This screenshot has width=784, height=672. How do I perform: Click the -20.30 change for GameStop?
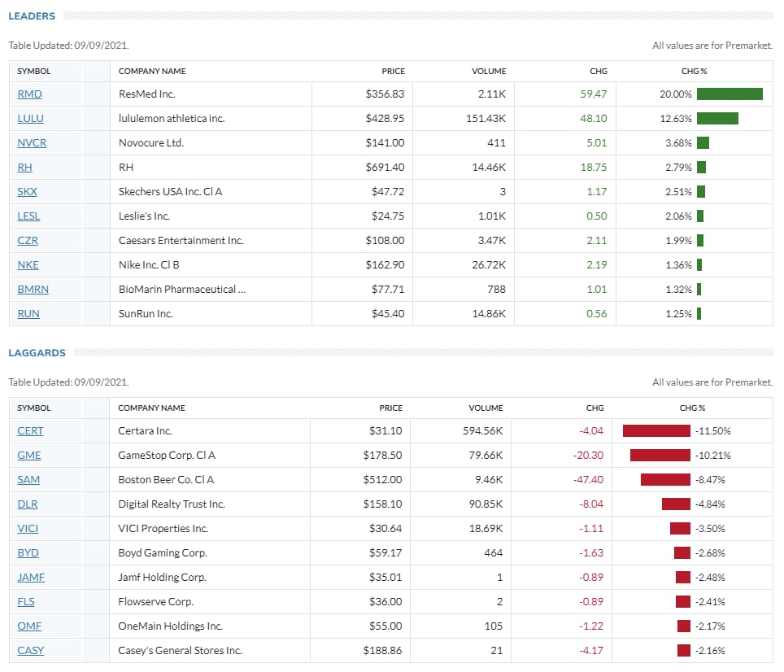[589, 456]
